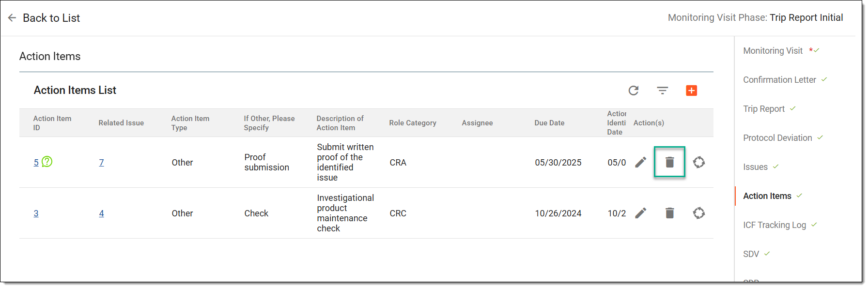Sort by the Action Item ID column header
This screenshot has height=288, width=868.
[x=52, y=123]
